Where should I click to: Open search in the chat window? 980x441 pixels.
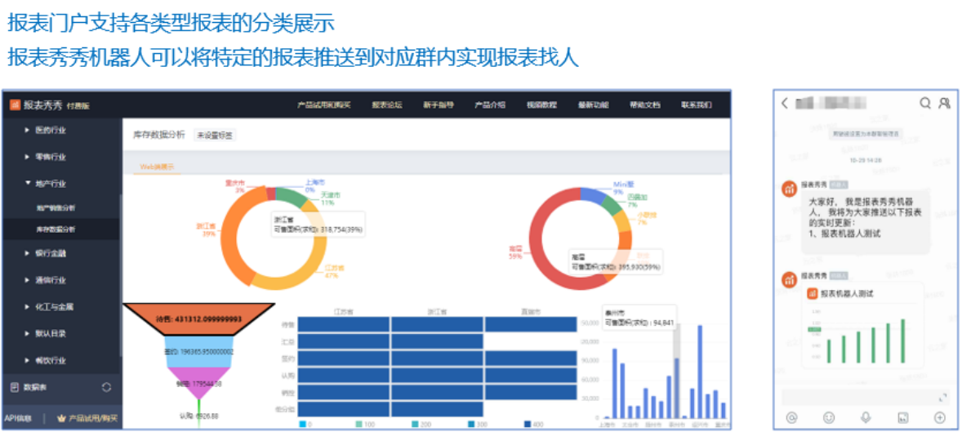(925, 104)
